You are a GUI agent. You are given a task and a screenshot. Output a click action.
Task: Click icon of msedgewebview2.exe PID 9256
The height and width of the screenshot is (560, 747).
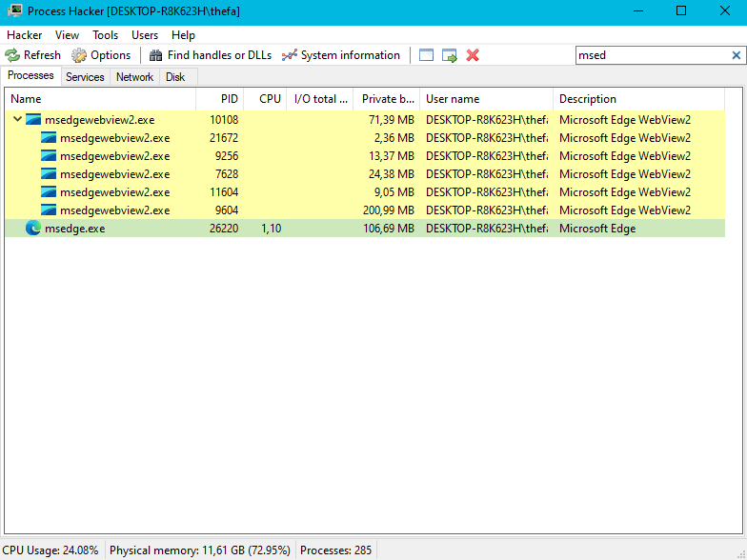(x=48, y=156)
